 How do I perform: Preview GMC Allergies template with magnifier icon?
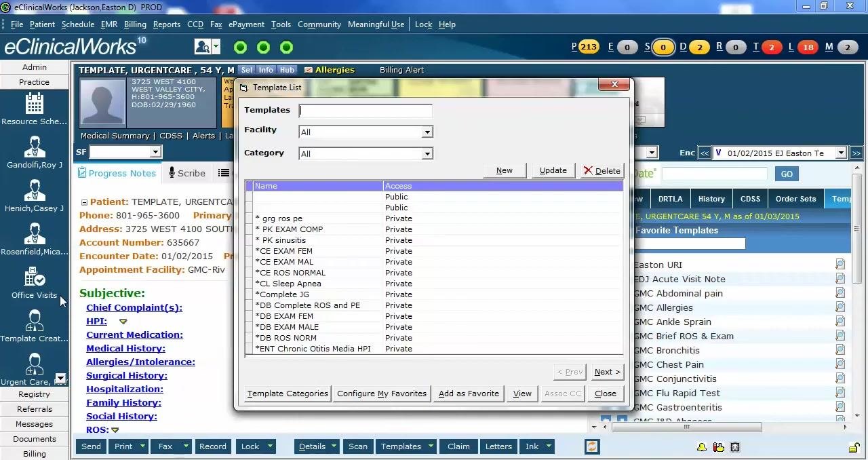pyautogui.click(x=840, y=307)
